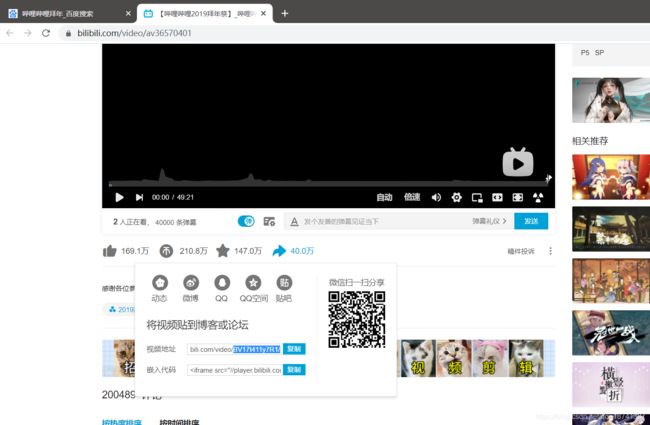The width and height of the screenshot is (650, 425).
Task: Play the video with the play button
Action: pos(119,197)
